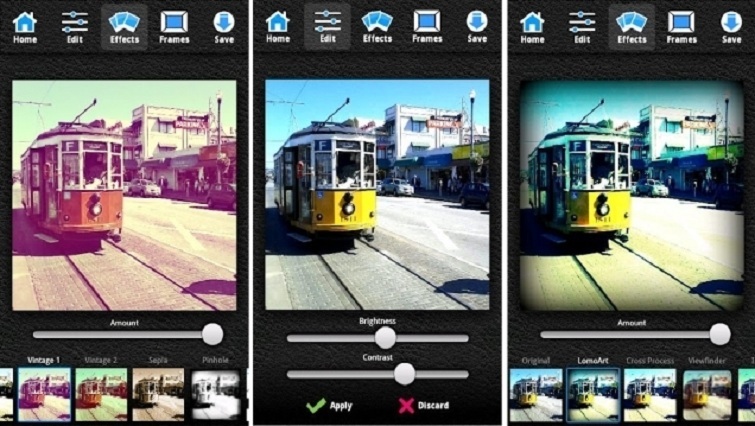755x426 pixels.
Task: Choose the Sepia filter thumbnail
Action: pos(159,394)
